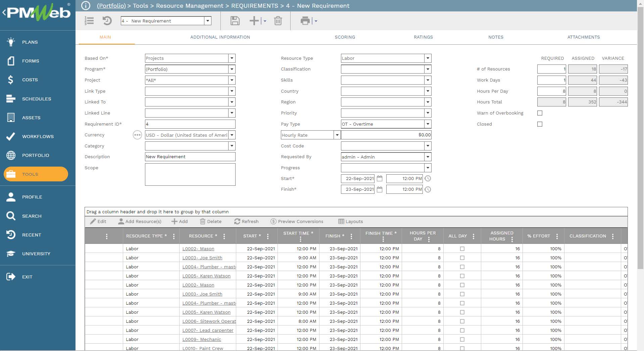Switch to Additional Information tab
This screenshot has width=644, height=351.
point(220,37)
